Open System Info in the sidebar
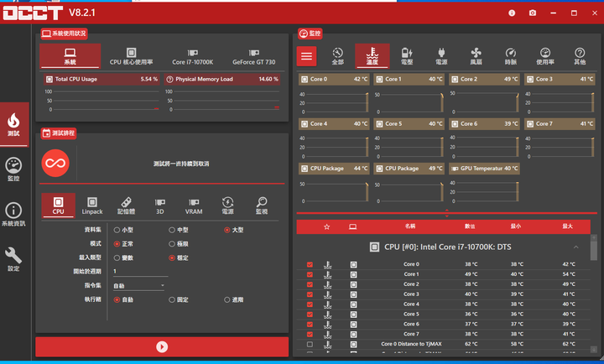Screen dimensions: 604x364 [x=14, y=215]
